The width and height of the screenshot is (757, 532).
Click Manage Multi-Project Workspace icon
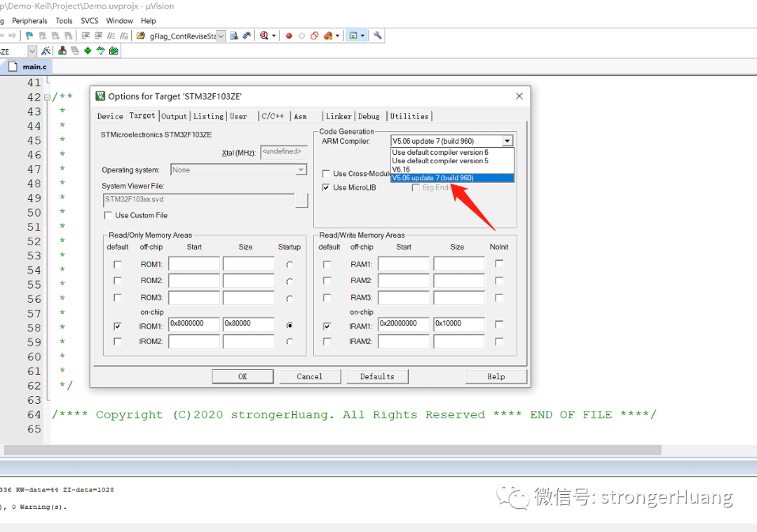[75, 50]
